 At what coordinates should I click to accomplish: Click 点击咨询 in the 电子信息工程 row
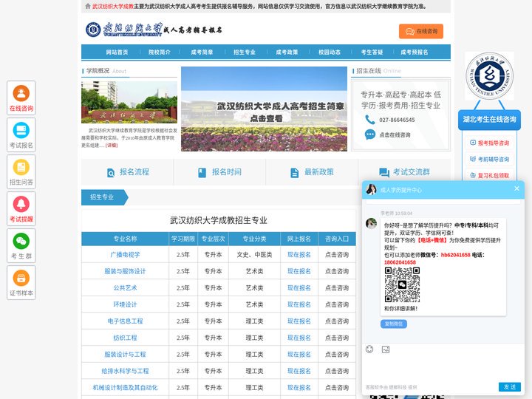pos(337,321)
